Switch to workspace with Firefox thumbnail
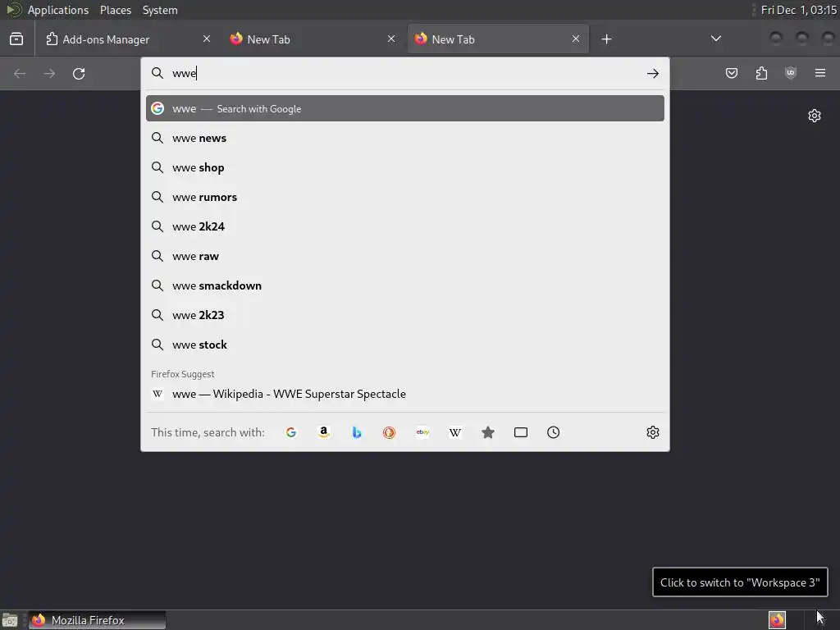 777,620
